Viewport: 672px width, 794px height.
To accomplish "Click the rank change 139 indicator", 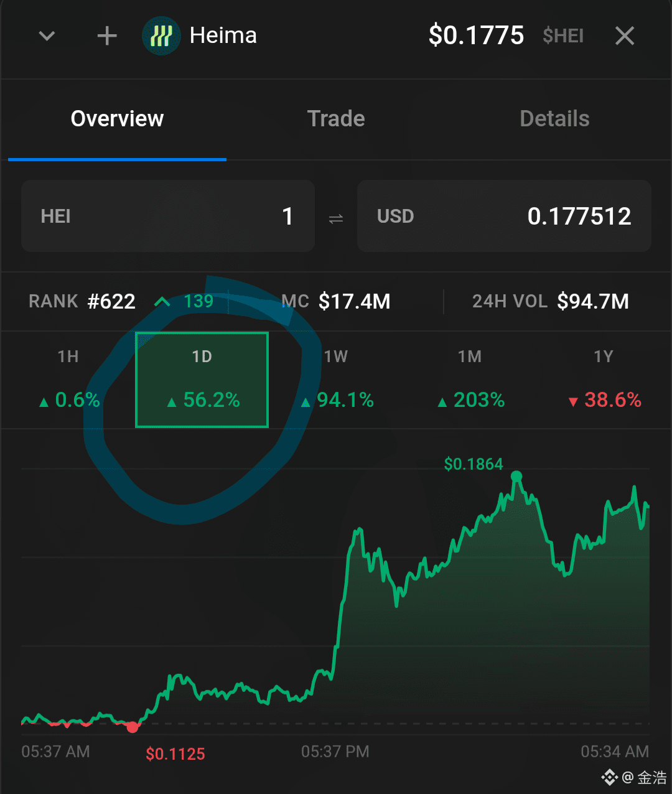I will point(184,302).
